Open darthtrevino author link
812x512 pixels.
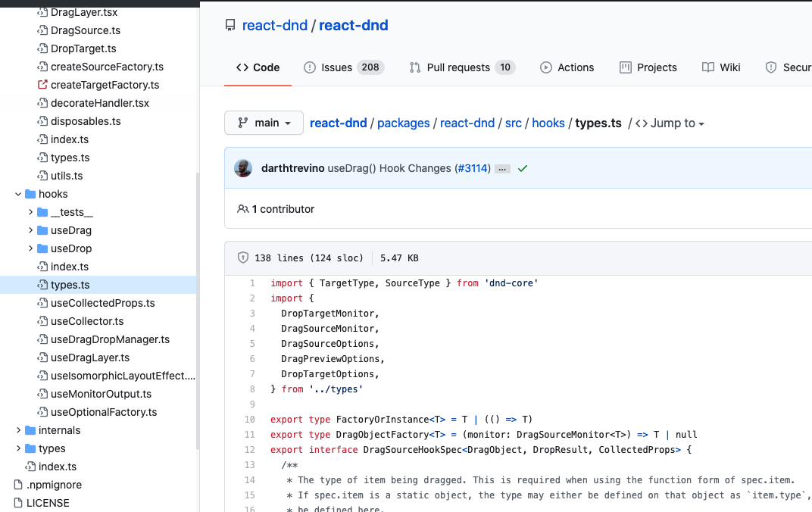click(292, 168)
